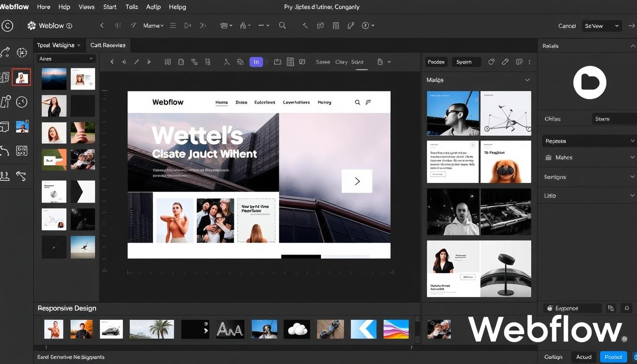Viewport: 637px width, 364px height.
Task: Click the blue Pootet button
Action: point(613,357)
